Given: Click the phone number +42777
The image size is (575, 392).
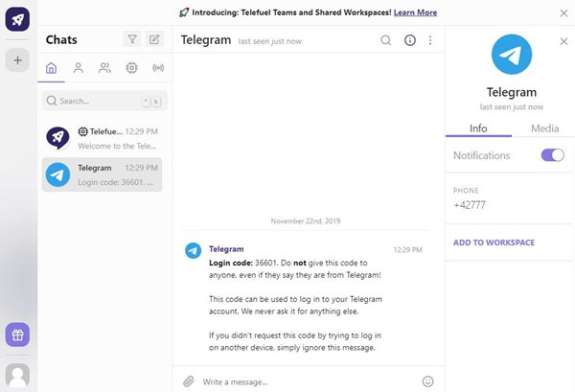Looking at the screenshot, I should pos(470,205).
